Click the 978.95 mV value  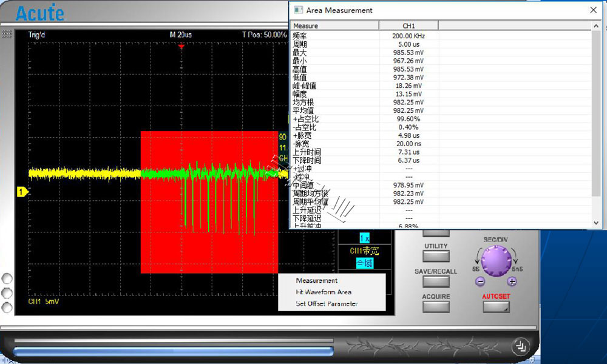coord(409,185)
